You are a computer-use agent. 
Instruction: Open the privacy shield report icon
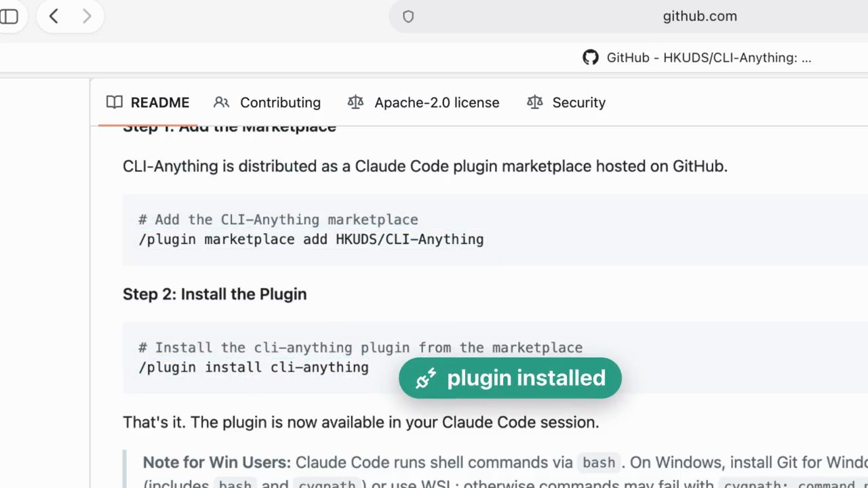click(408, 16)
